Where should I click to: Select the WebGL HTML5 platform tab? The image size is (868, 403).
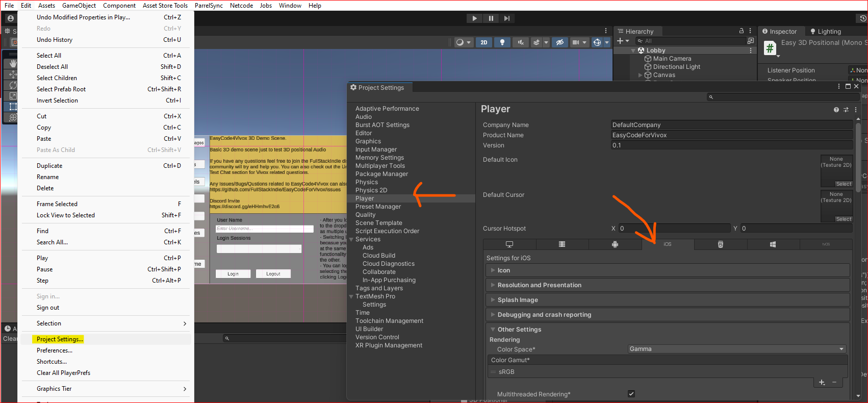pos(720,244)
